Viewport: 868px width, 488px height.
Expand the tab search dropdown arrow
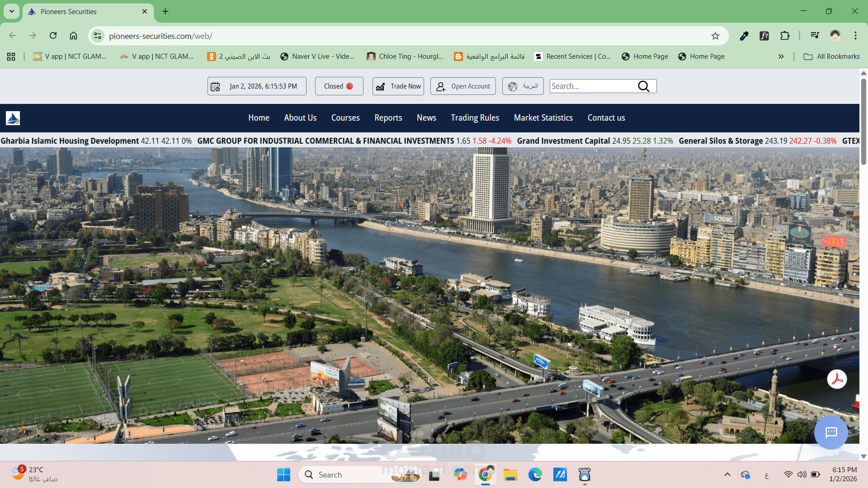point(12,11)
